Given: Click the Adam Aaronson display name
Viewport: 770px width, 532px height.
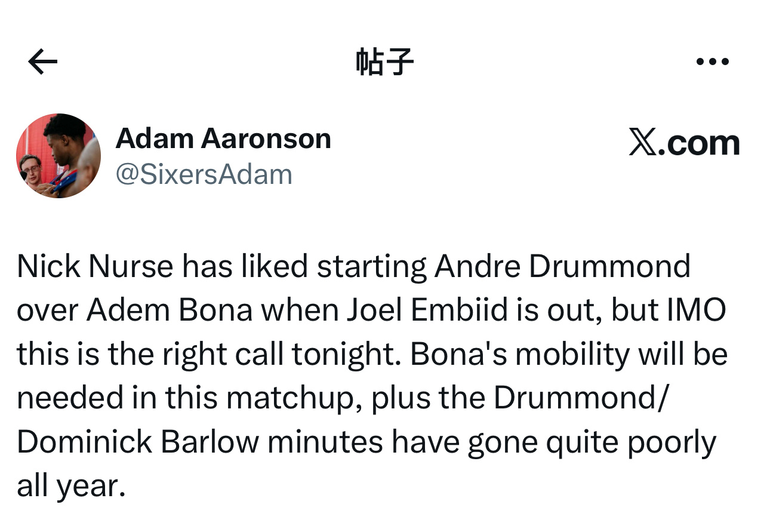Looking at the screenshot, I should point(223,139).
